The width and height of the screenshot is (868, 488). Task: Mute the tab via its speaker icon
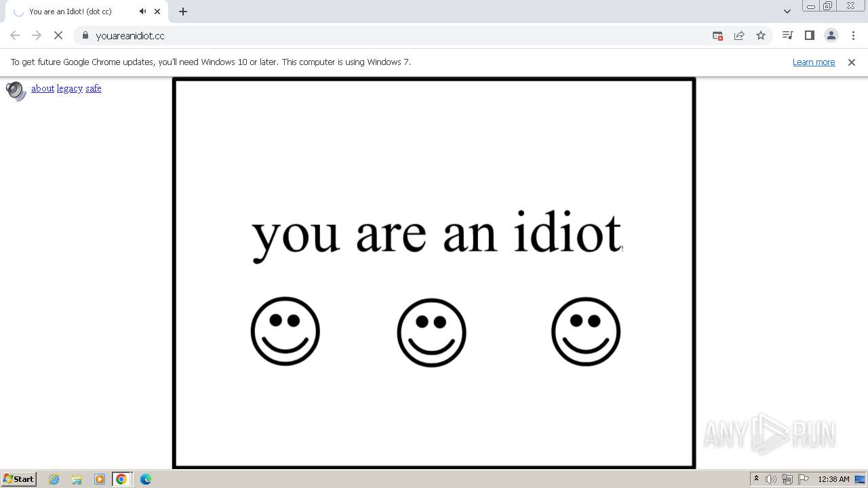click(x=142, y=12)
